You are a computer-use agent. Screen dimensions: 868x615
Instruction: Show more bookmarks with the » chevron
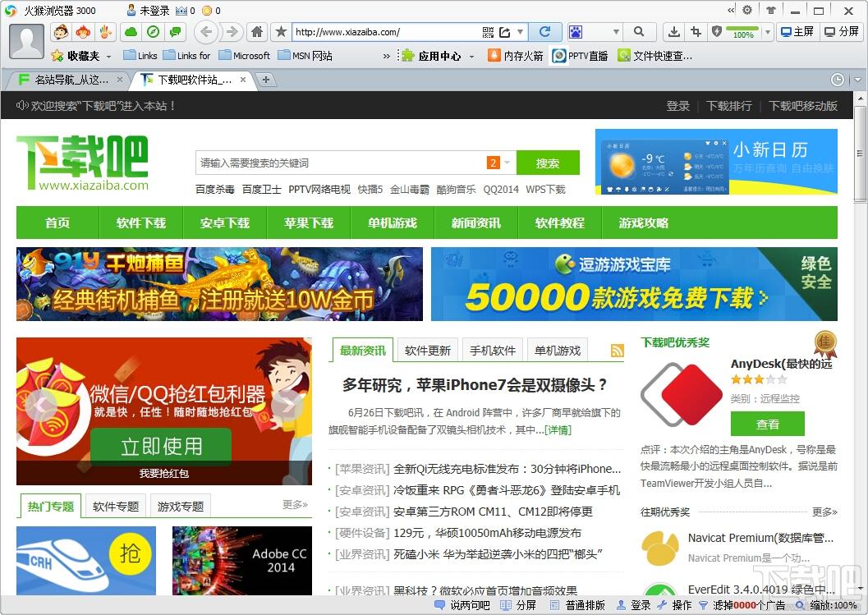387,56
